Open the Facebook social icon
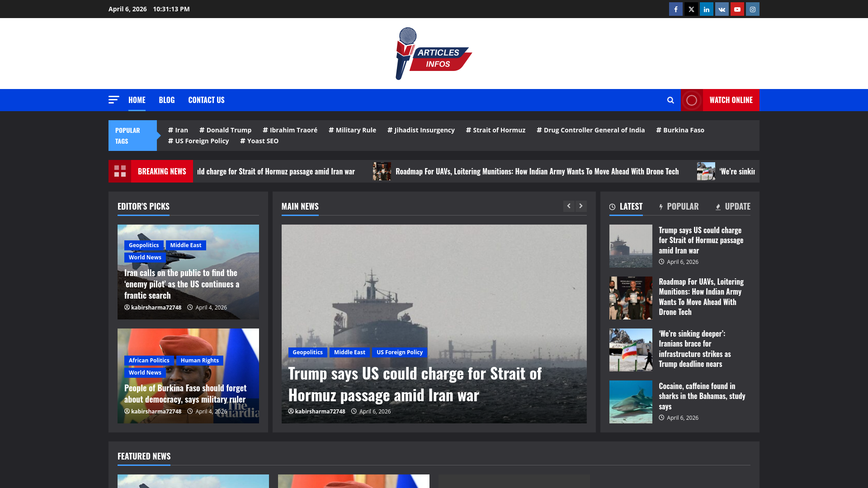Image resolution: width=868 pixels, height=488 pixels. click(676, 9)
